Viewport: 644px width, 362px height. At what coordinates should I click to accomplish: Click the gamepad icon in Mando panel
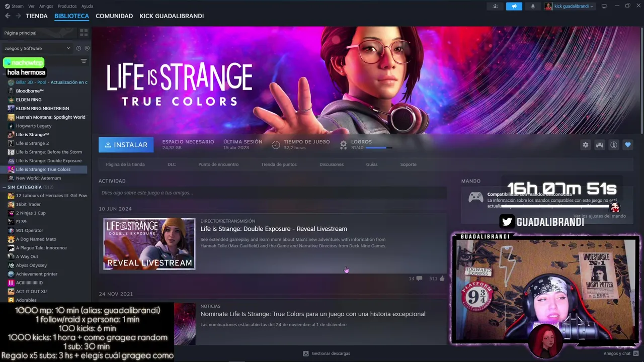point(475,197)
